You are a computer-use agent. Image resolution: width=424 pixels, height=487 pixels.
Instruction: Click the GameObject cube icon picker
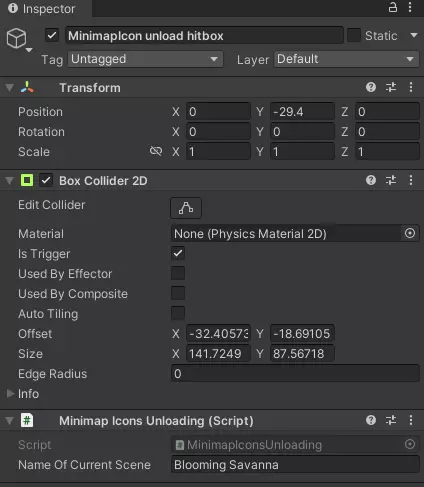19,39
